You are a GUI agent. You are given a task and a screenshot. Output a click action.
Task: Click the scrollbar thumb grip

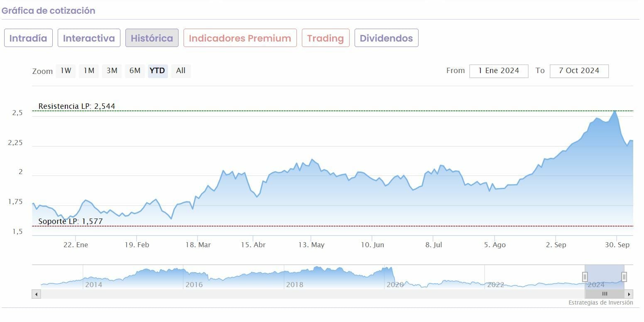pos(605,294)
